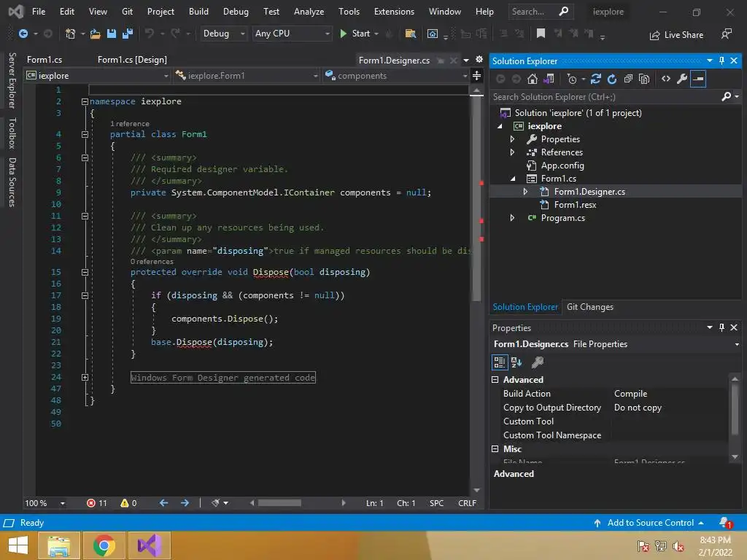Click Add to Source Control in status bar
The image size is (747, 560).
click(x=649, y=523)
